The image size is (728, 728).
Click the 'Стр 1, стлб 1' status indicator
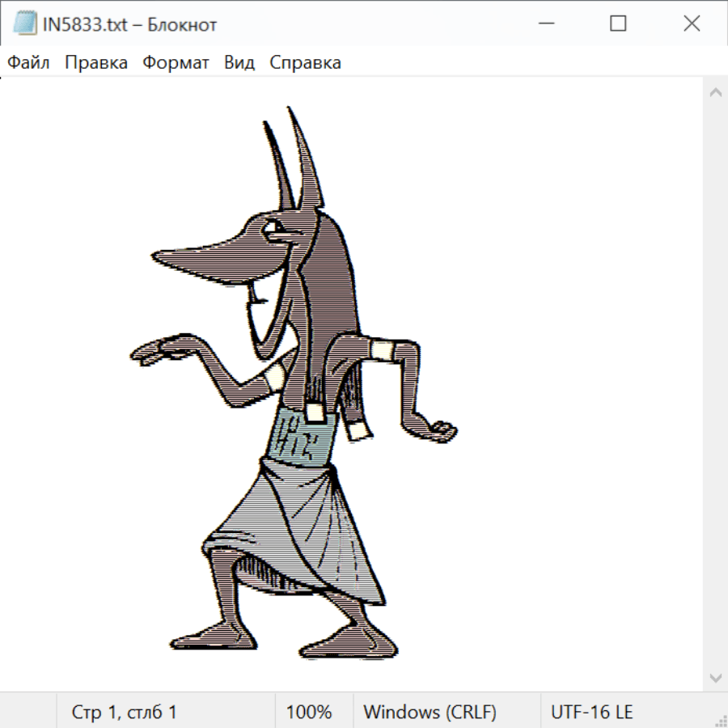pyautogui.click(x=124, y=713)
